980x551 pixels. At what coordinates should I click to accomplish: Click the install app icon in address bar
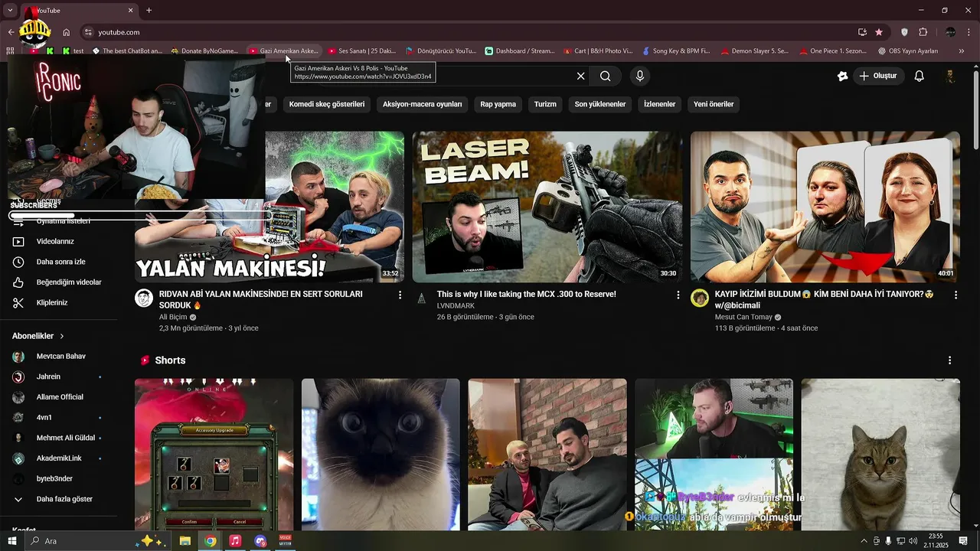(862, 32)
